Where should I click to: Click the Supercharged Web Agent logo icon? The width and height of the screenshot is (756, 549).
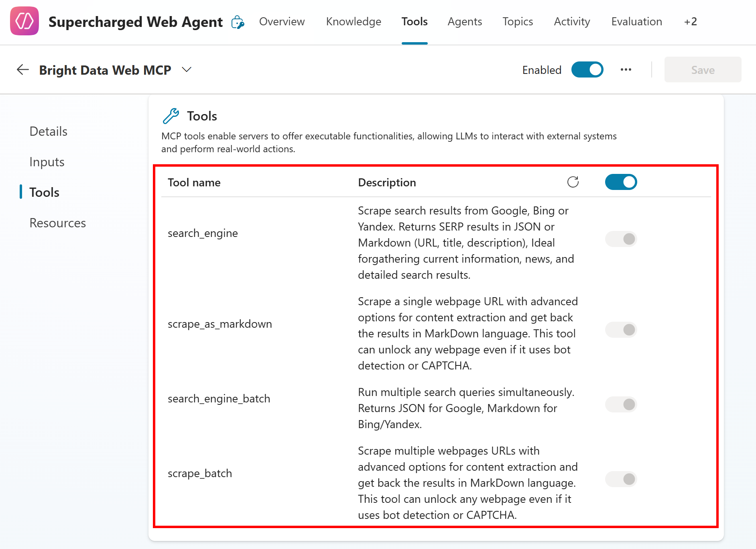[24, 21]
